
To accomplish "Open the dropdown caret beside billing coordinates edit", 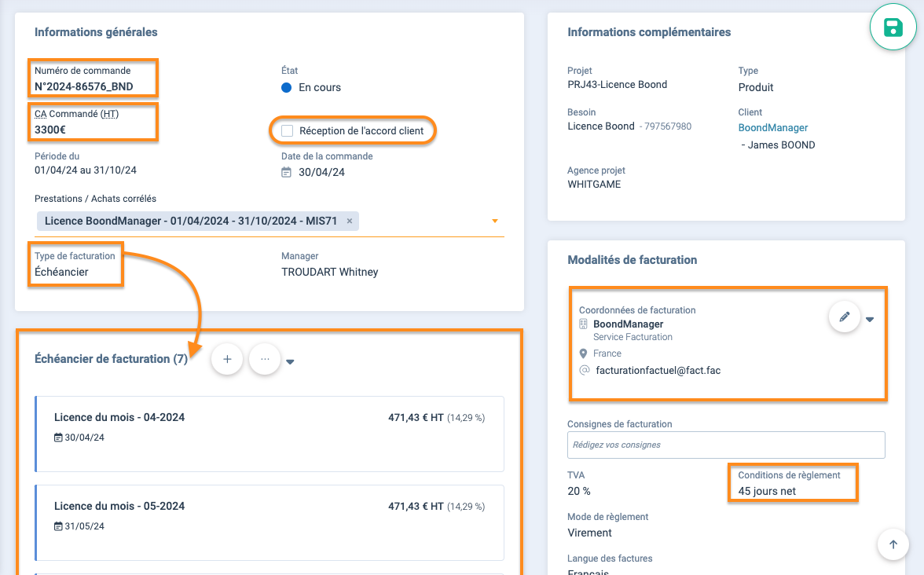I will [870, 319].
